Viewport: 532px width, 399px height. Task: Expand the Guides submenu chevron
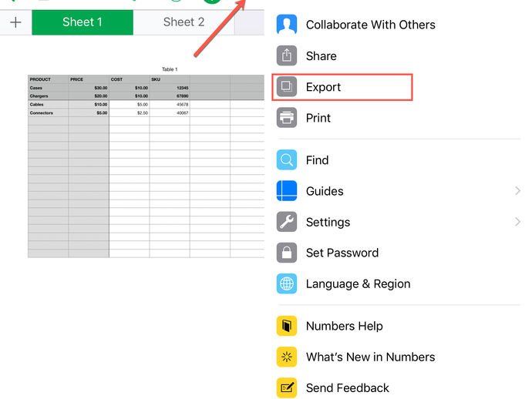tap(517, 191)
